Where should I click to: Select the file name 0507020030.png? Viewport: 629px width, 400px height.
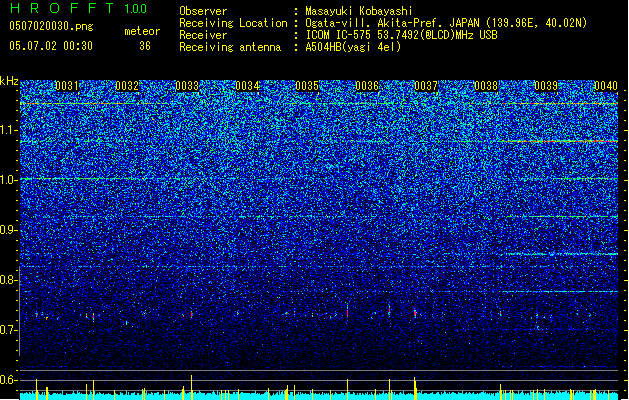click(51, 26)
